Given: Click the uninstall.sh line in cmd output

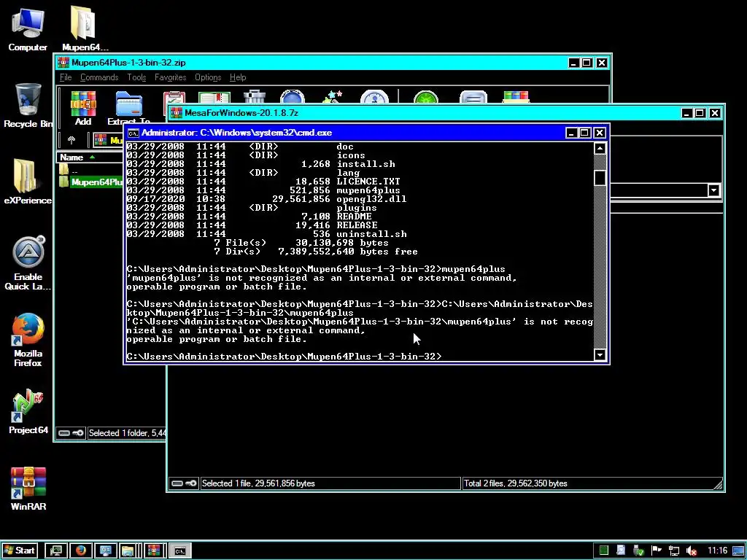Looking at the screenshot, I should click(267, 234).
